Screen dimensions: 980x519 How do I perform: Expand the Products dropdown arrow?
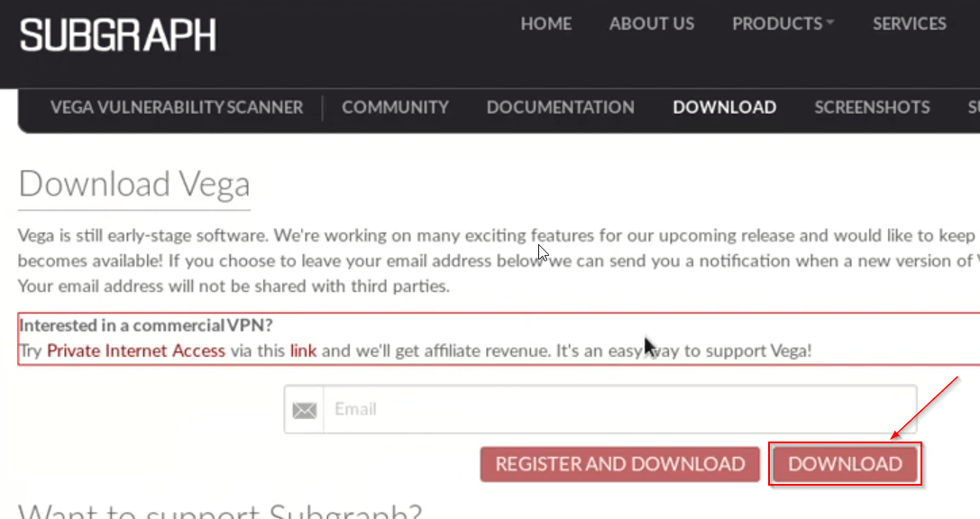tap(830, 23)
